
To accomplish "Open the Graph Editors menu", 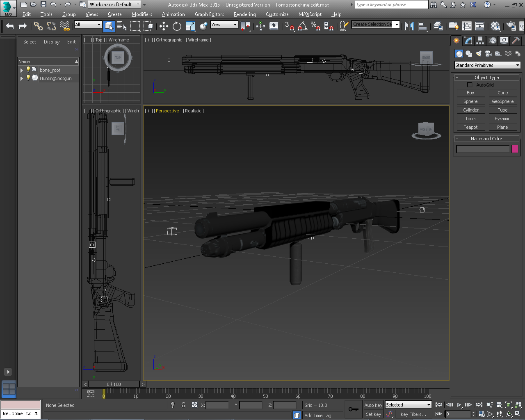I will tap(209, 14).
